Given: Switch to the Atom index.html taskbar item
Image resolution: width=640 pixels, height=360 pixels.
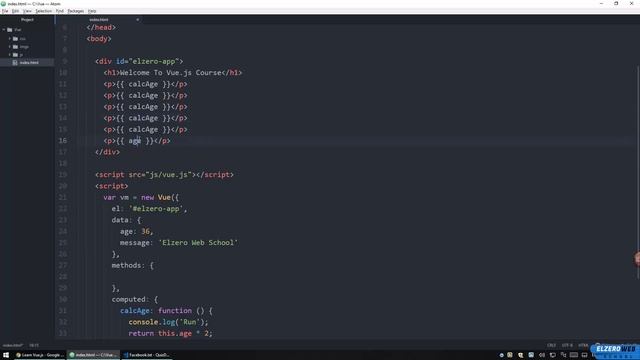Looking at the screenshot, I should (x=93, y=355).
